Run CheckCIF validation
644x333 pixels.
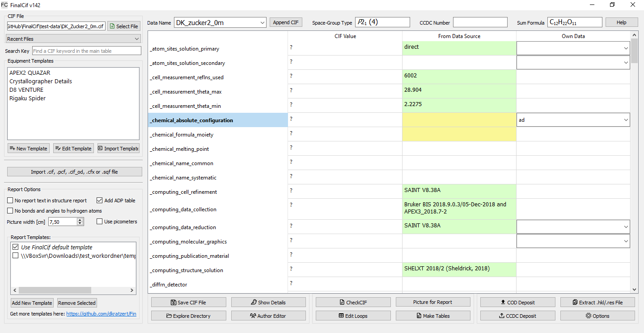pos(353,302)
